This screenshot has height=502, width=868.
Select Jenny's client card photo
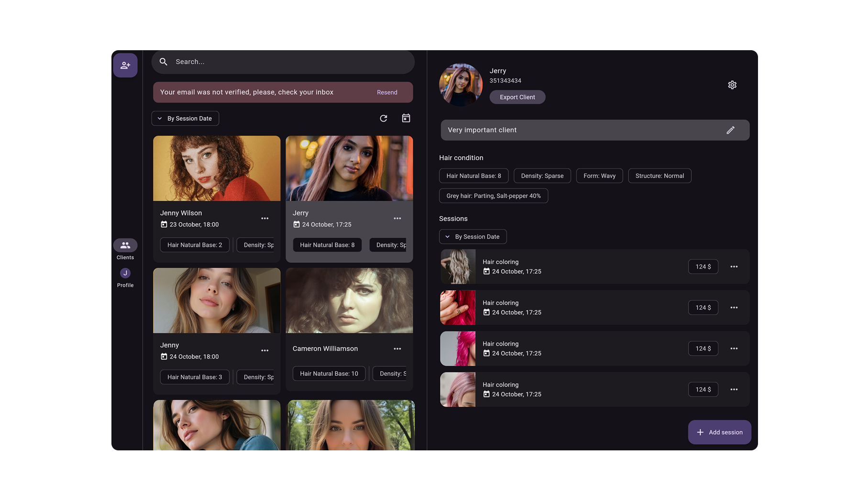point(217,300)
